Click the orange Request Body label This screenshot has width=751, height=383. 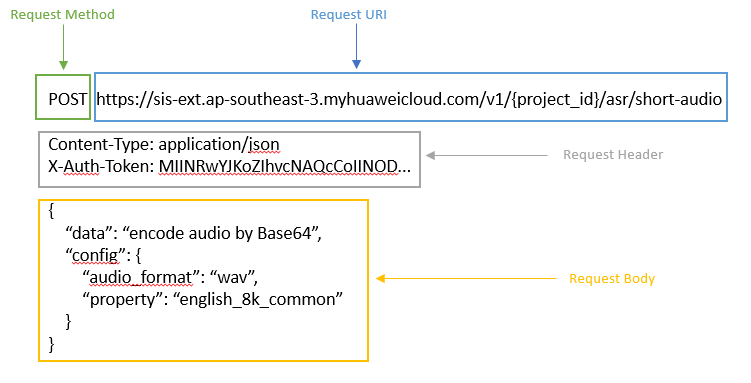[612, 279]
